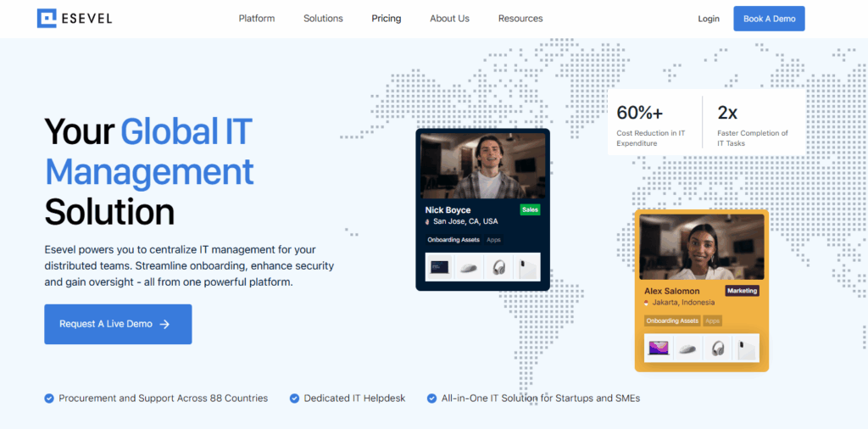The width and height of the screenshot is (868, 429).
Task: Switch to Apps tab in Alex Salomon's card
Action: click(x=713, y=321)
